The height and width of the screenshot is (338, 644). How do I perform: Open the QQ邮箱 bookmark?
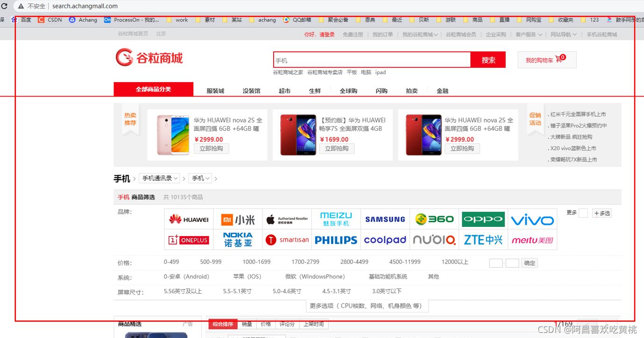297,20
